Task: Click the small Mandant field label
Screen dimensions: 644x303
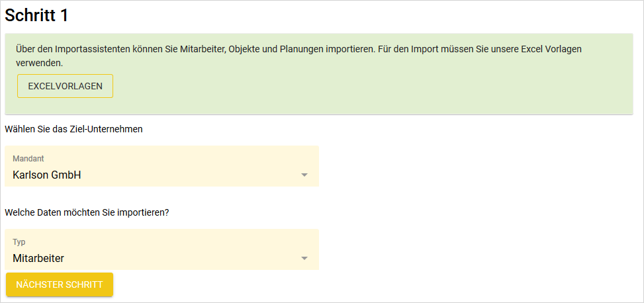Action: 28,159
